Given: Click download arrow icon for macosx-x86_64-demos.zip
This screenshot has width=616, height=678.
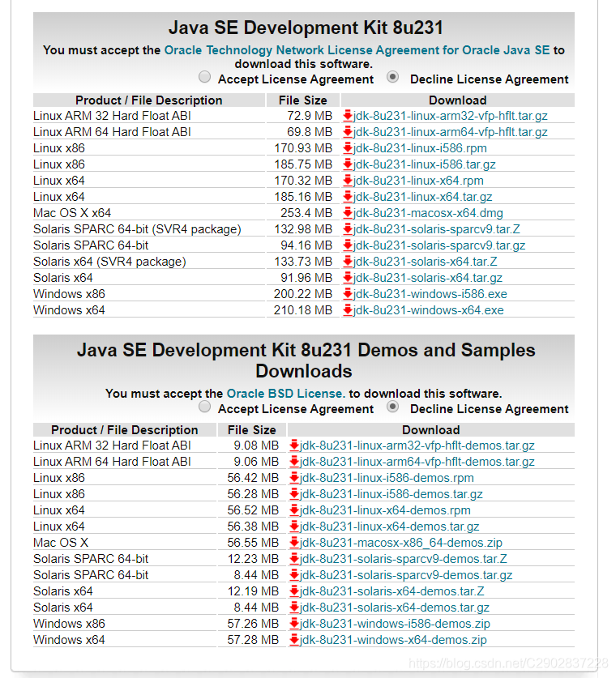Looking at the screenshot, I should pos(294,543).
